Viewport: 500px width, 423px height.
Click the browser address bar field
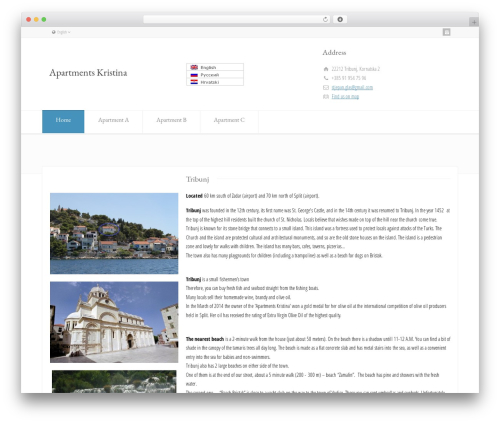tap(236, 19)
